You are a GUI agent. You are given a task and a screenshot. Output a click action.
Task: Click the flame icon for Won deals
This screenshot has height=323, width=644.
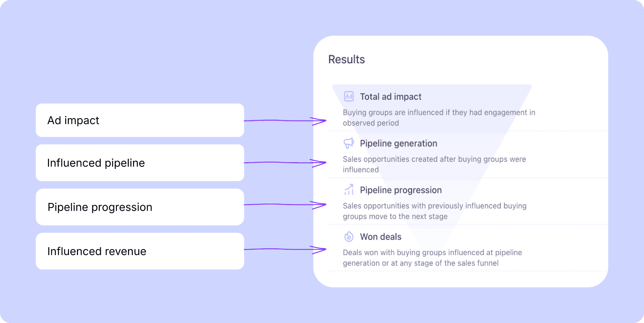click(x=349, y=237)
